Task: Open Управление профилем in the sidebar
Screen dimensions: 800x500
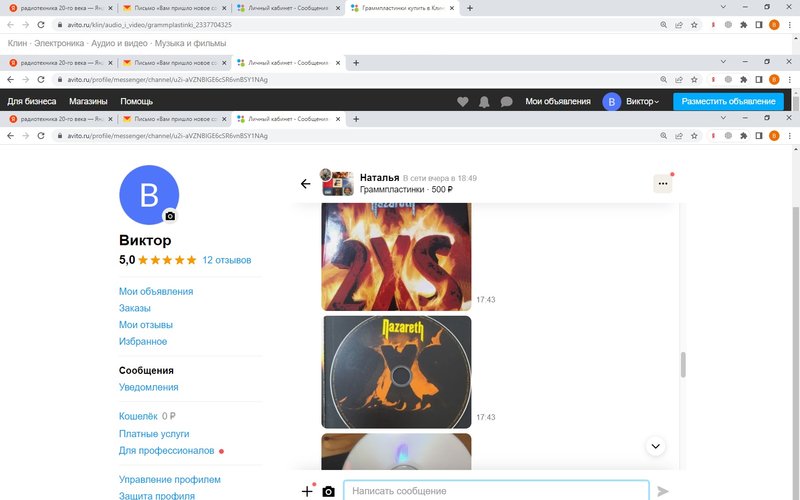Action: click(170, 480)
